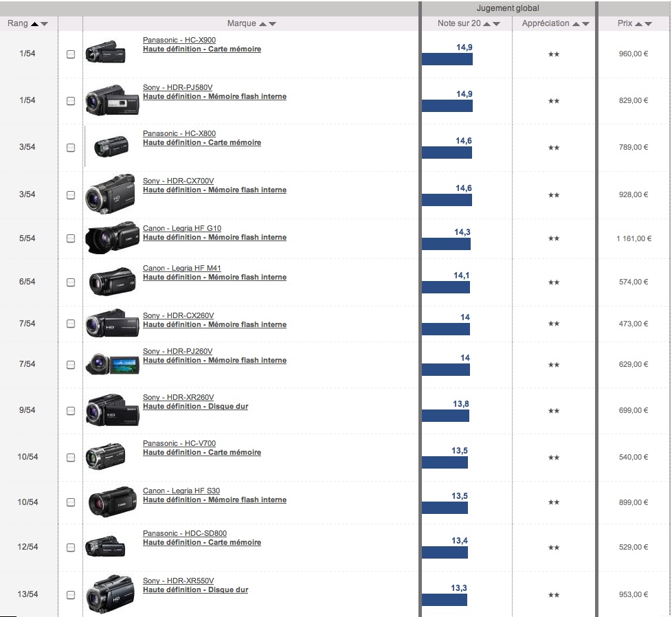Open the Canon - Legria HF M41 link

click(181, 268)
